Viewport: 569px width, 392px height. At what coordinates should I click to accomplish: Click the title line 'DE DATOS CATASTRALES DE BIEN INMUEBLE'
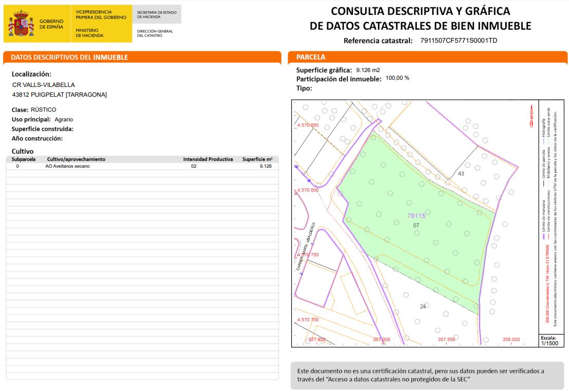click(x=420, y=26)
